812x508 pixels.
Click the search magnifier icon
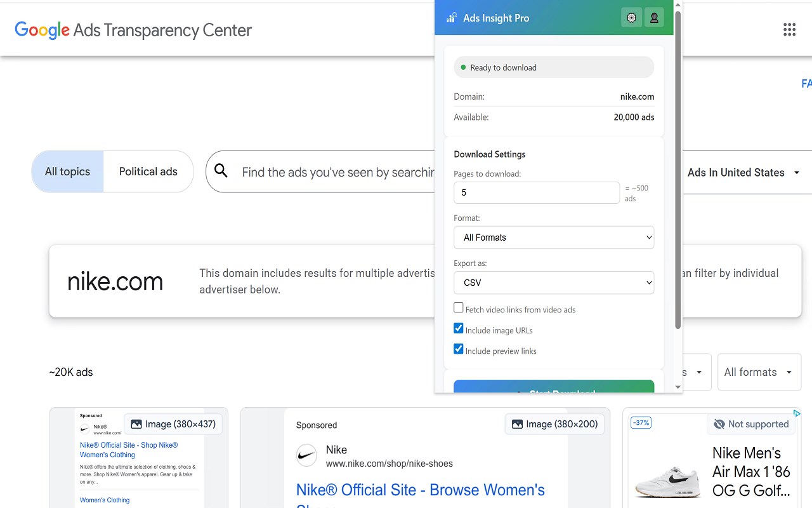pos(221,170)
